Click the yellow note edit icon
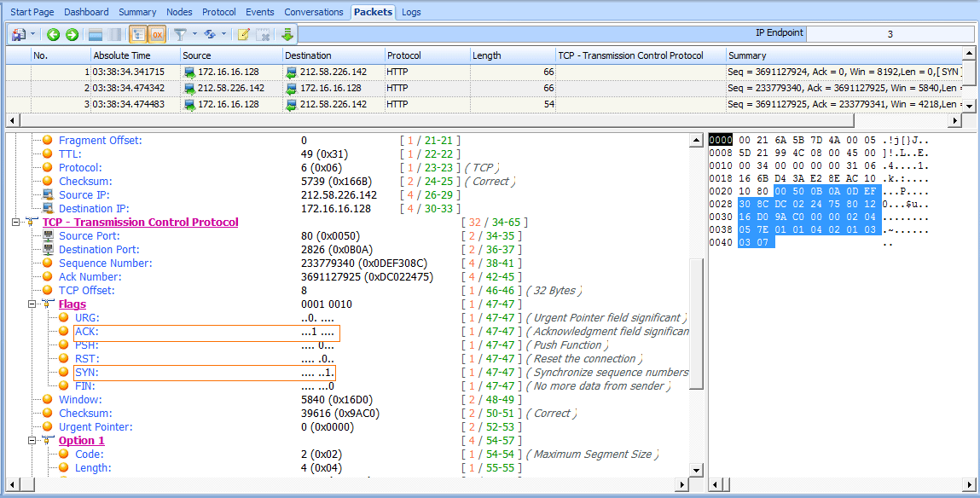The height and width of the screenshot is (498, 980). (x=244, y=35)
